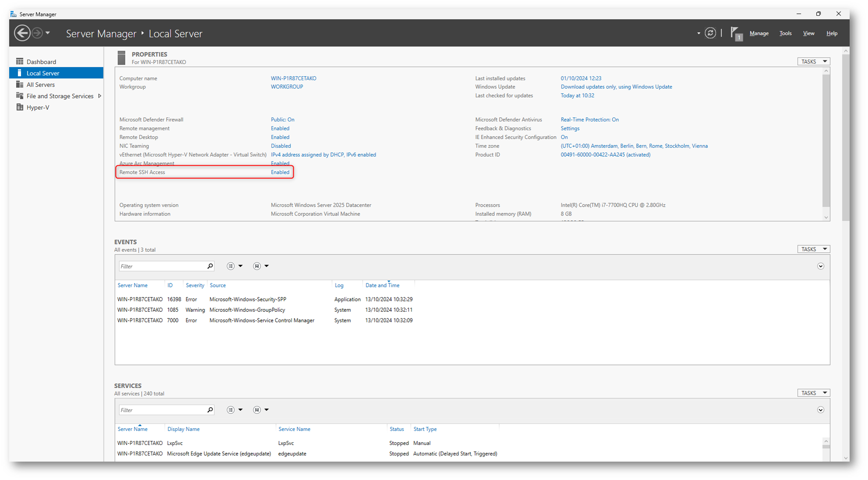Open the Help menu
Viewport: 868px width, 480px height.
click(832, 33)
